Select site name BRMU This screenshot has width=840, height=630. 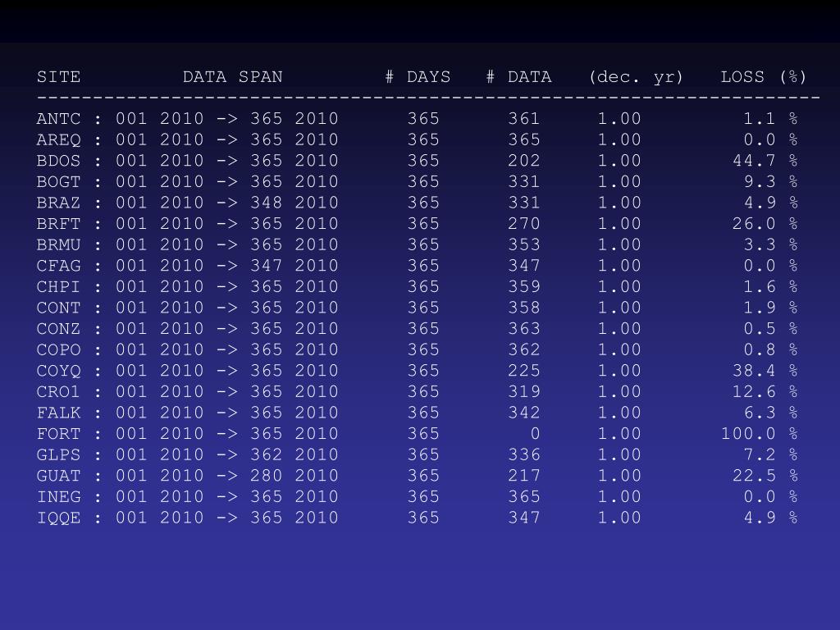point(58,244)
